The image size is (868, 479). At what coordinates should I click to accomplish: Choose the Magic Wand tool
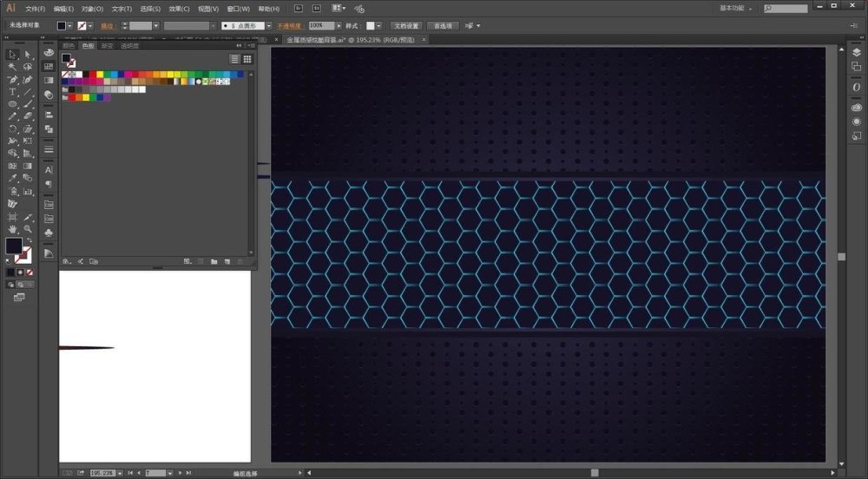point(12,67)
